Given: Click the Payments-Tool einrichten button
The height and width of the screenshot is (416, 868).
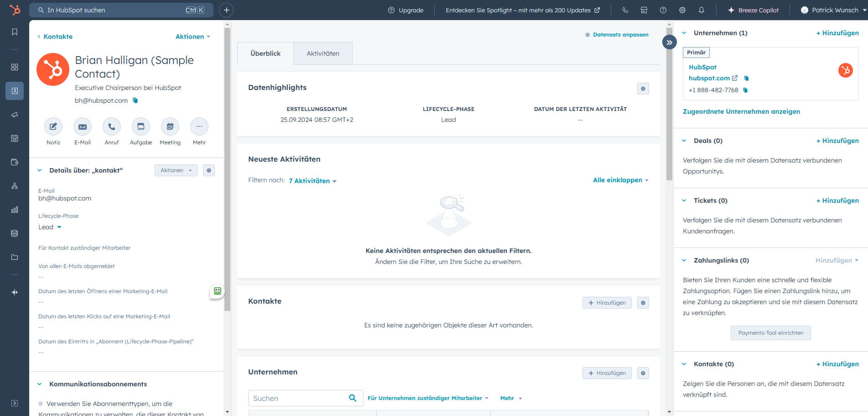Looking at the screenshot, I should click(771, 333).
